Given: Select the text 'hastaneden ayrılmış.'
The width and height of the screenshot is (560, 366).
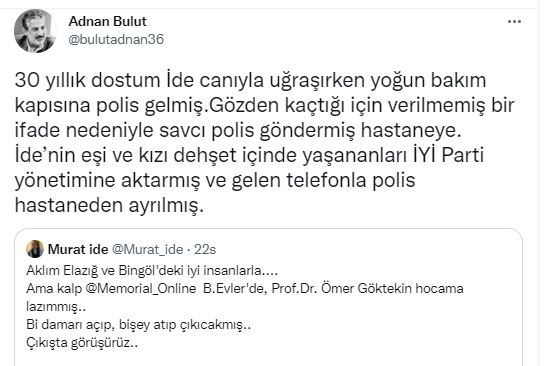Looking at the screenshot, I should [109, 205].
